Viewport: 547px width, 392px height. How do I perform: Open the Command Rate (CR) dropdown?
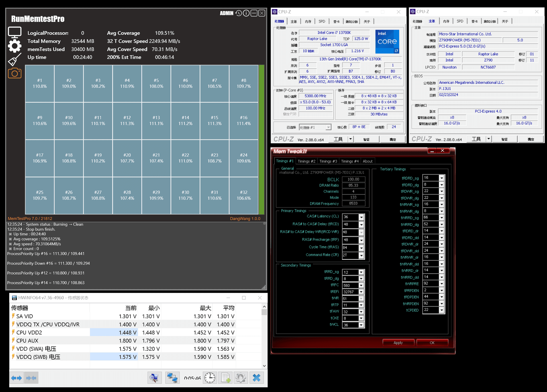pos(361,256)
